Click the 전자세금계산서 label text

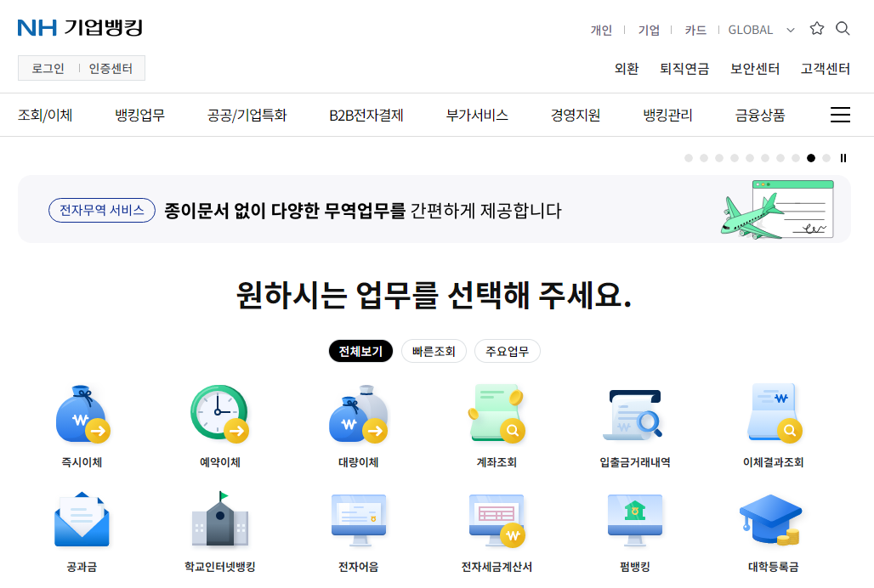click(x=497, y=567)
